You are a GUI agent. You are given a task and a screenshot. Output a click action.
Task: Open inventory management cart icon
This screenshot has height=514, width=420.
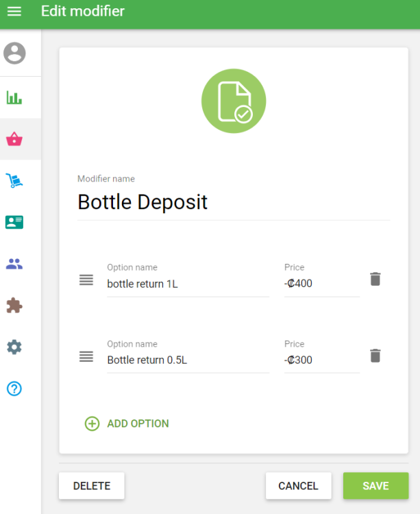point(14,181)
